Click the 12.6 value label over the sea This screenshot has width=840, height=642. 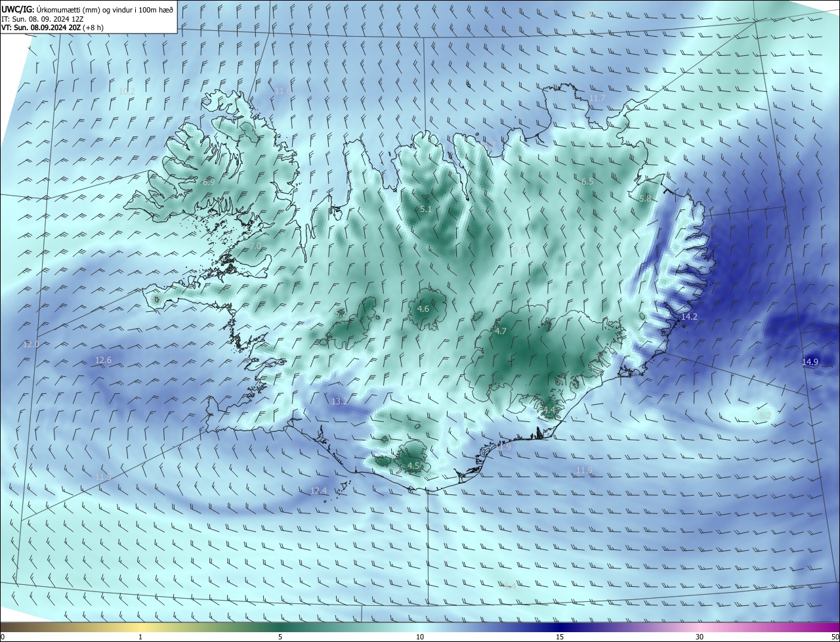(x=104, y=360)
